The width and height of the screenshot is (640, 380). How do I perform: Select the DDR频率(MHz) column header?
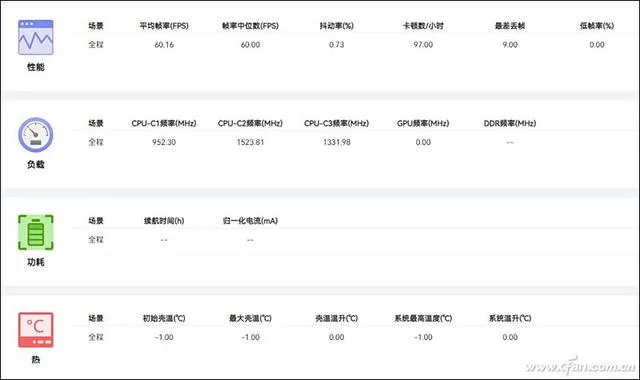click(x=510, y=123)
